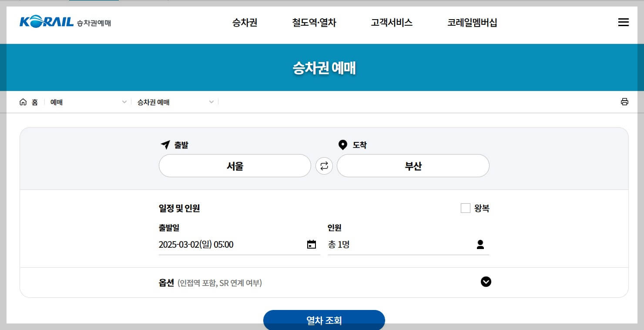This screenshot has height=330, width=644.
Task: Click the home icon in the breadcrumb
Action: click(x=23, y=101)
